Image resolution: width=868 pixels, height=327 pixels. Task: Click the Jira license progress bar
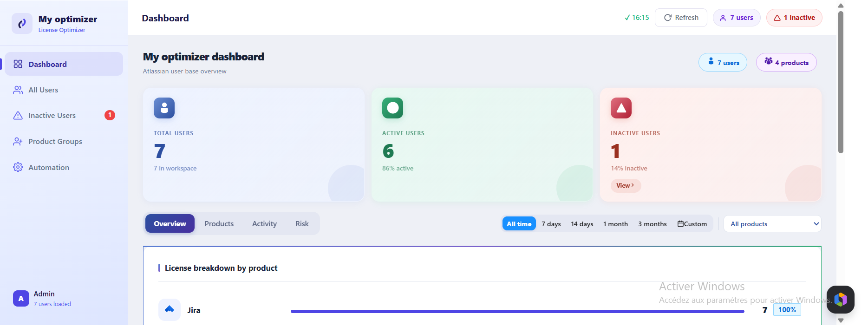[x=517, y=311]
